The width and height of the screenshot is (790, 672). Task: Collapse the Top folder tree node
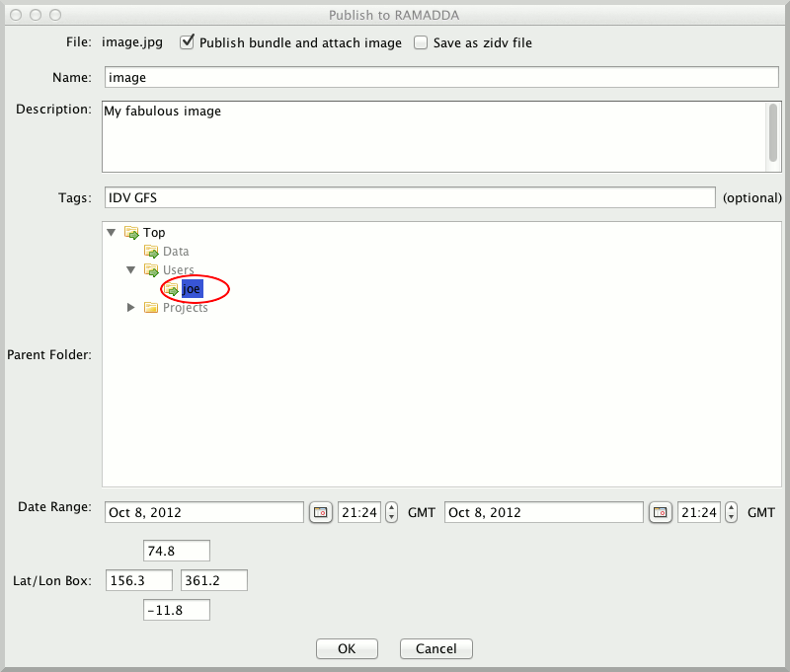coord(112,233)
